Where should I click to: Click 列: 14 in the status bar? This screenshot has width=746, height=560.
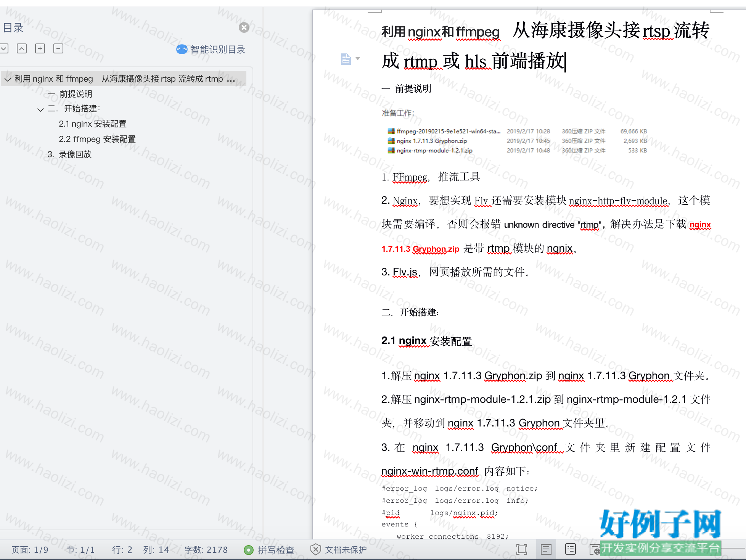(156, 550)
